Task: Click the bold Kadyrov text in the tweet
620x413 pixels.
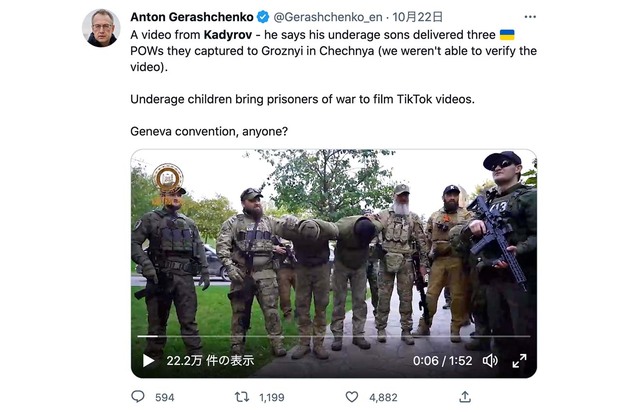Action: coord(233,34)
